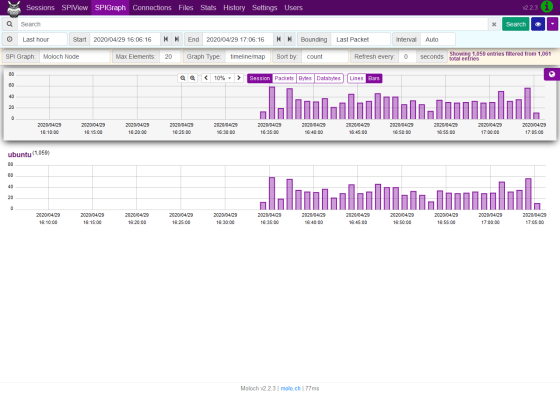Open the Bounding Last Packet dropdown
The height and width of the screenshot is (393, 560).
361,39
